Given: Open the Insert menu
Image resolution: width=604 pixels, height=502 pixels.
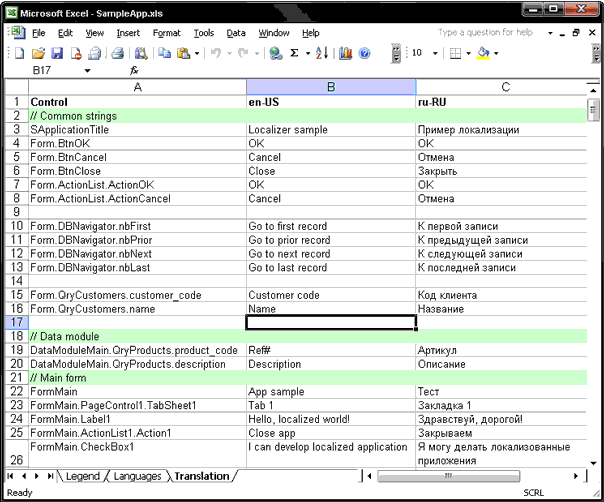Looking at the screenshot, I should click(x=128, y=33).
